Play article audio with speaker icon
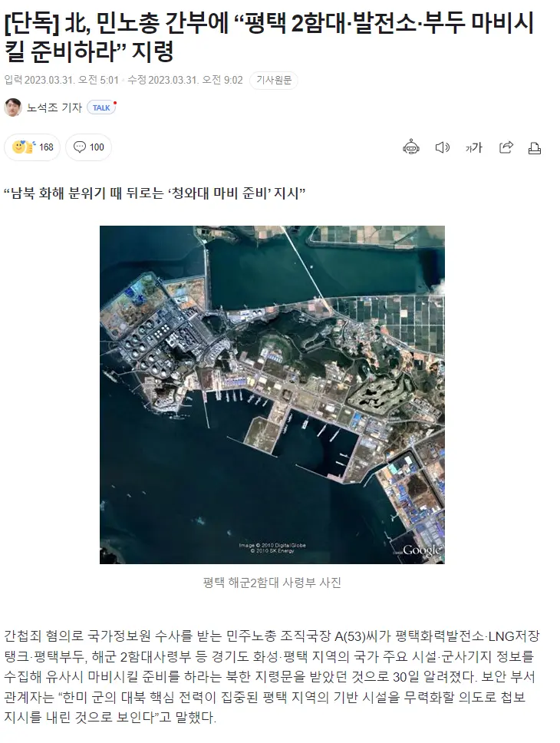 click(442, 147)
